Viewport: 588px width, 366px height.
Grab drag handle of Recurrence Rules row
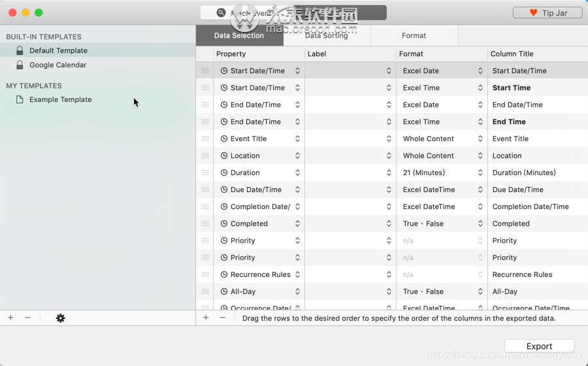pyautogui.click(x=205, y=274)
